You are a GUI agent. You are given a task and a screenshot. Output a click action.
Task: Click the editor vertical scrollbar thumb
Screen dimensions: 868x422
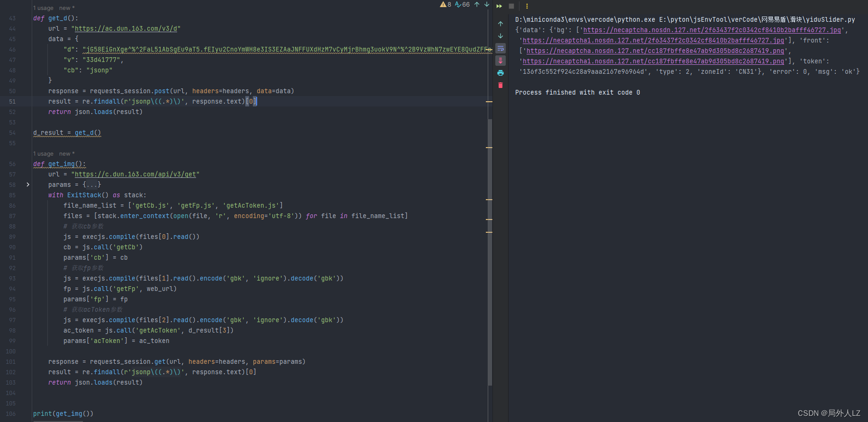click(490, 252)
